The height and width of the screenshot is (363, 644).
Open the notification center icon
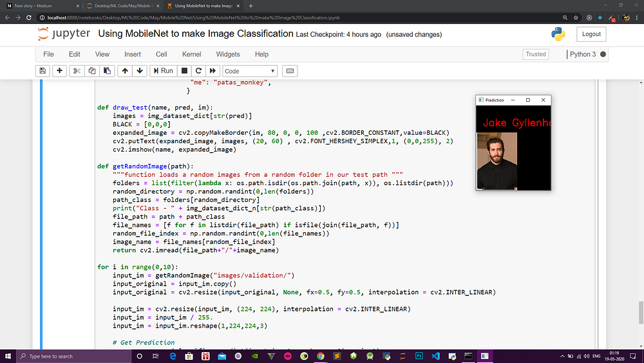tap(633, 356)
